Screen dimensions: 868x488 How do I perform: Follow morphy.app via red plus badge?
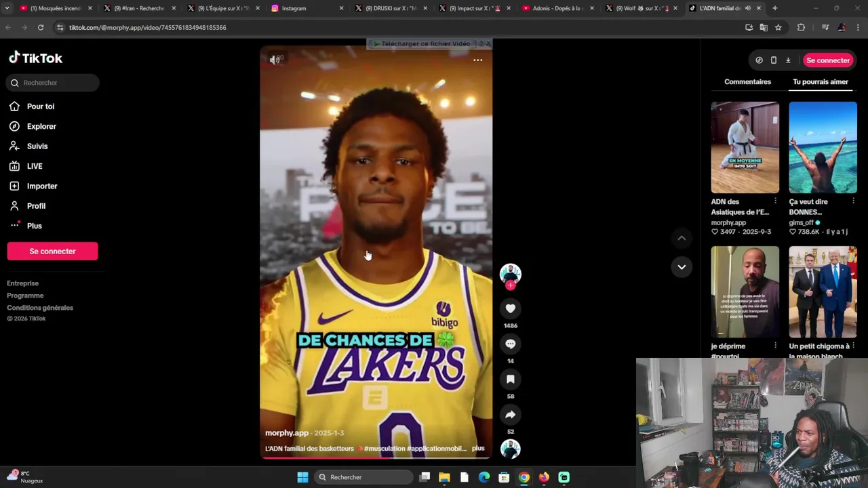(511, 285)
